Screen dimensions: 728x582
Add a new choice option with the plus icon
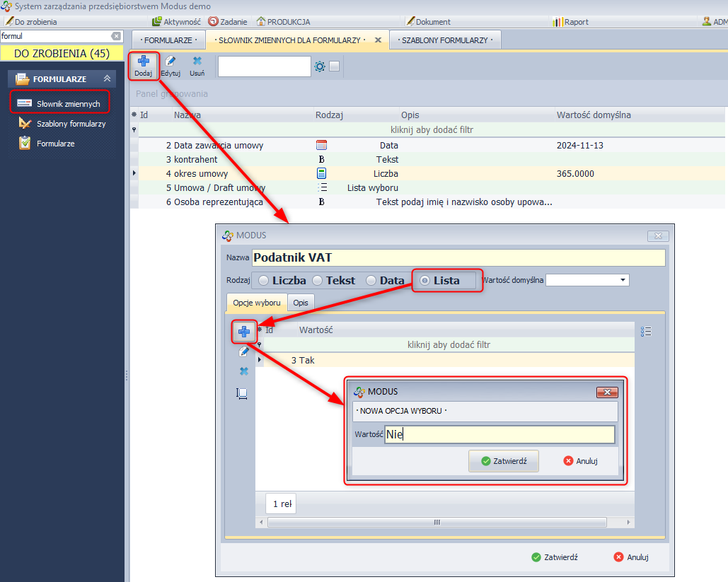(x=244, y=331)
